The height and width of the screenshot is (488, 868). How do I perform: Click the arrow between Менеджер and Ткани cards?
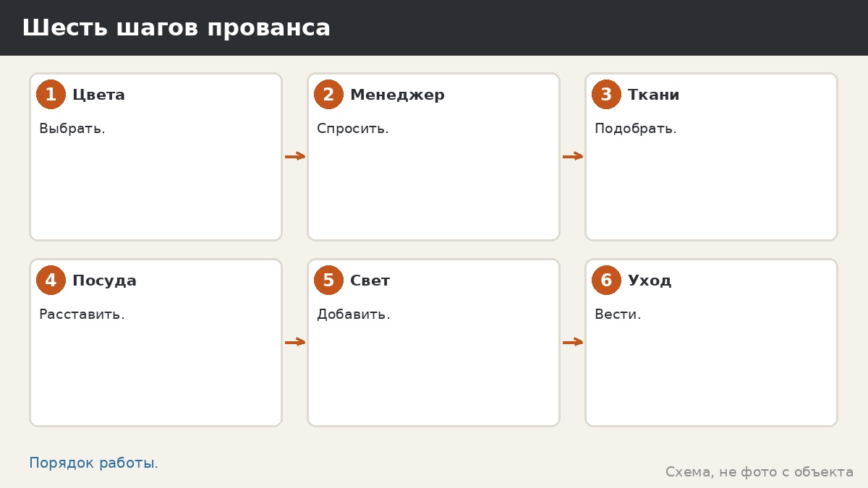coord(573,156)
